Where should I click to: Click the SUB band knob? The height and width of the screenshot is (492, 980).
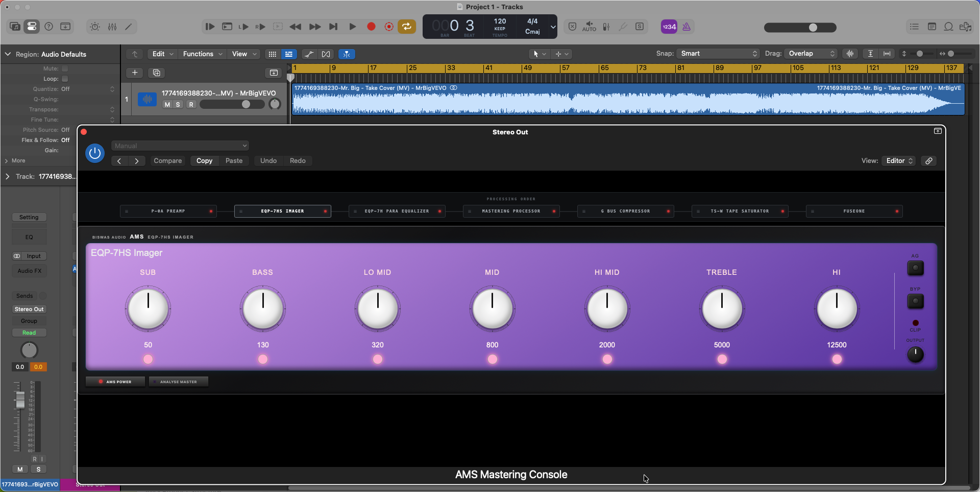tap(148, 309)
